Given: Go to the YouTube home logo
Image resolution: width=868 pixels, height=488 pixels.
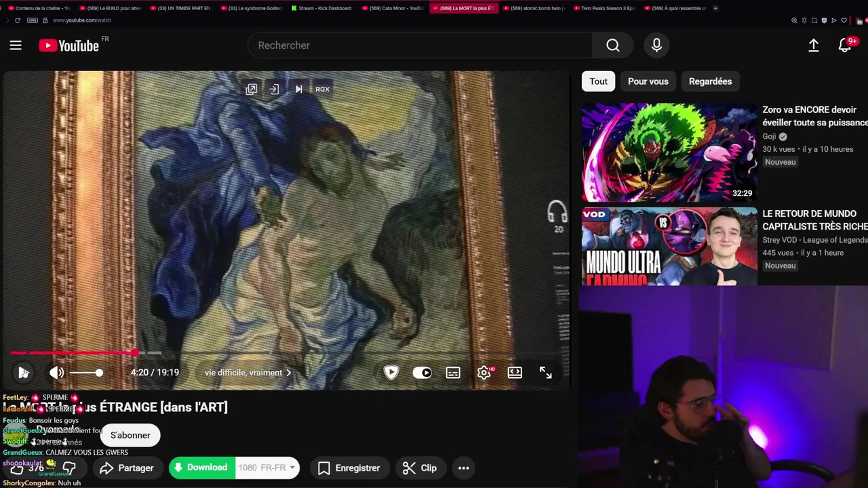Looking at the screenshot, I should tap(69, 45).
